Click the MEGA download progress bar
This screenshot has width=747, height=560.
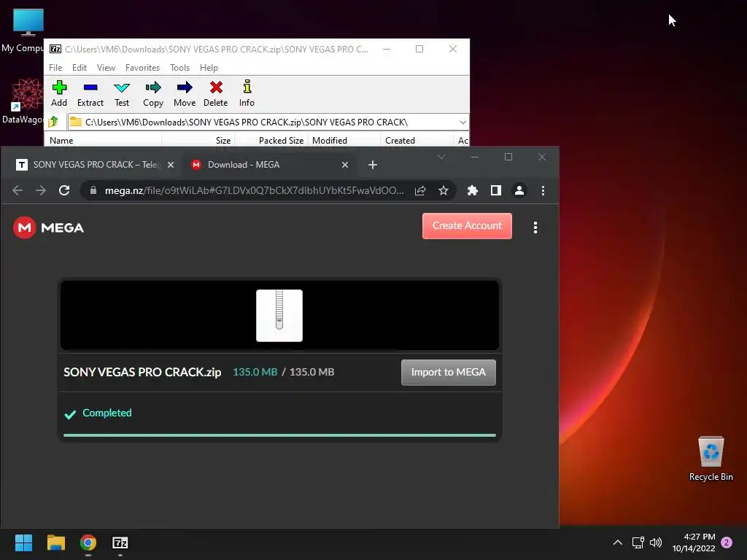click(x=279, y=435)
